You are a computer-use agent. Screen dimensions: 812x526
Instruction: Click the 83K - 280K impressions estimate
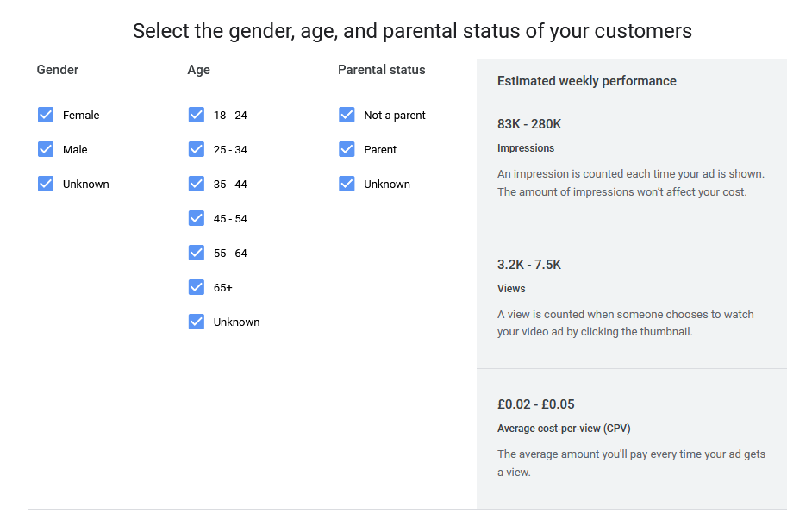(x=529, y=124)
